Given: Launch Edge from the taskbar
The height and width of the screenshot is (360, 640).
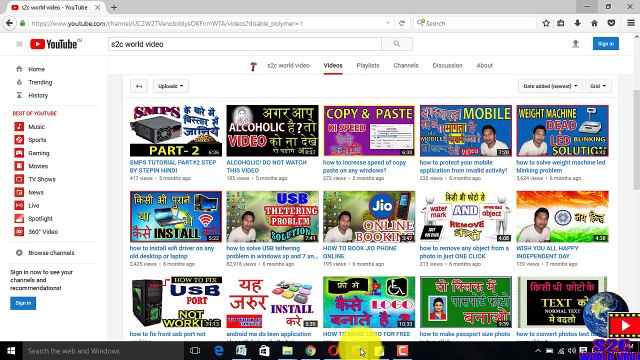Looking at the screenshot, I should click(218, 351).
